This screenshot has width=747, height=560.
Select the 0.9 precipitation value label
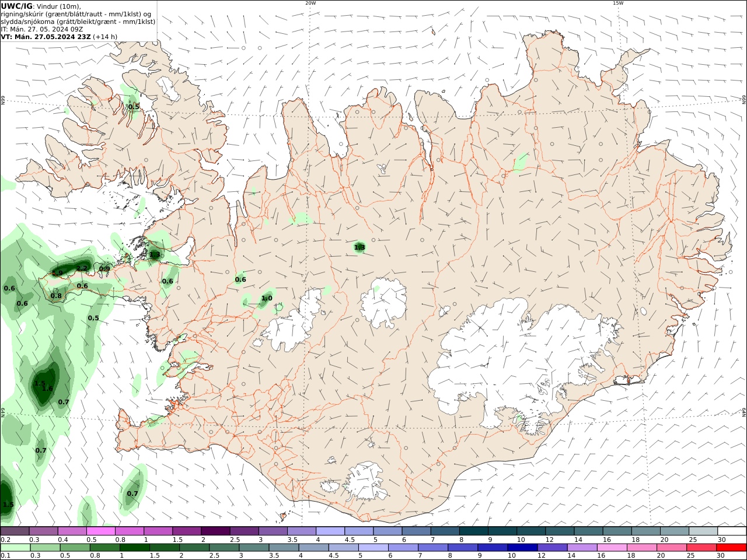(x=104, y=269)
